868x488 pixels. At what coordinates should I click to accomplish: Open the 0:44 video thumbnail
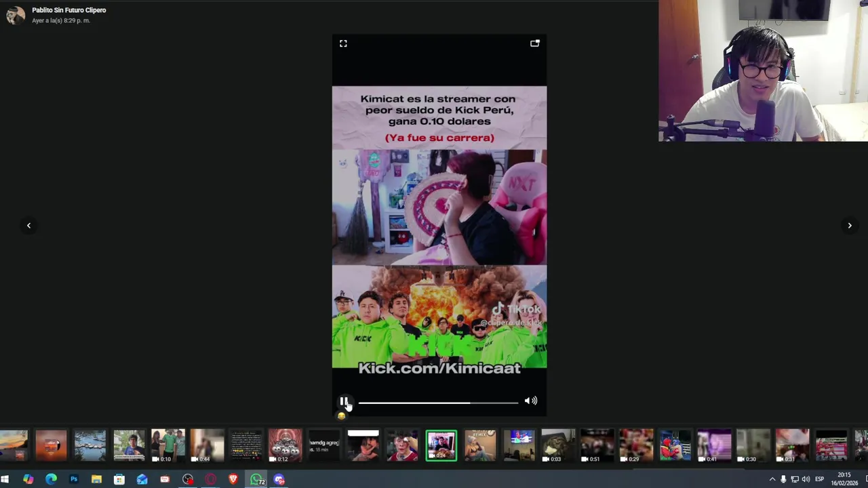tap(207, 445)
